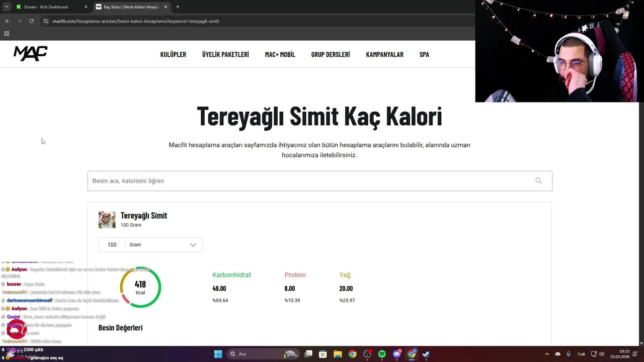Open File Explorer from the taskbar
Image resolution: width=644 pixels, height=362 pixels.
(338, 354)
